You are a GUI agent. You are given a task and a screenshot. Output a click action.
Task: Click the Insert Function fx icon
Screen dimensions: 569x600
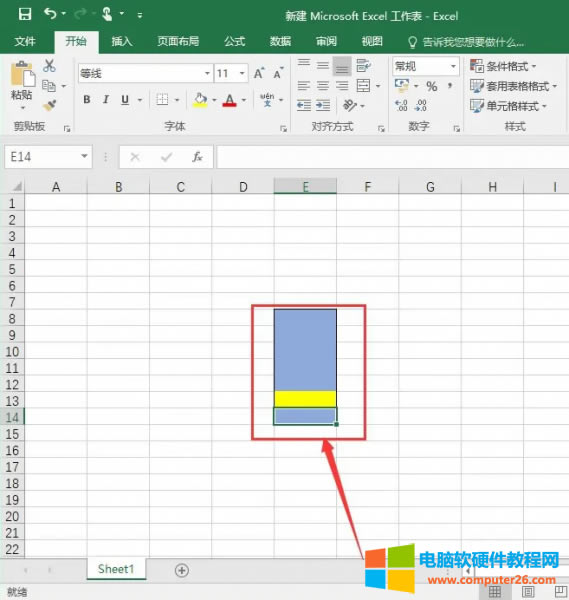click(197, 157)
